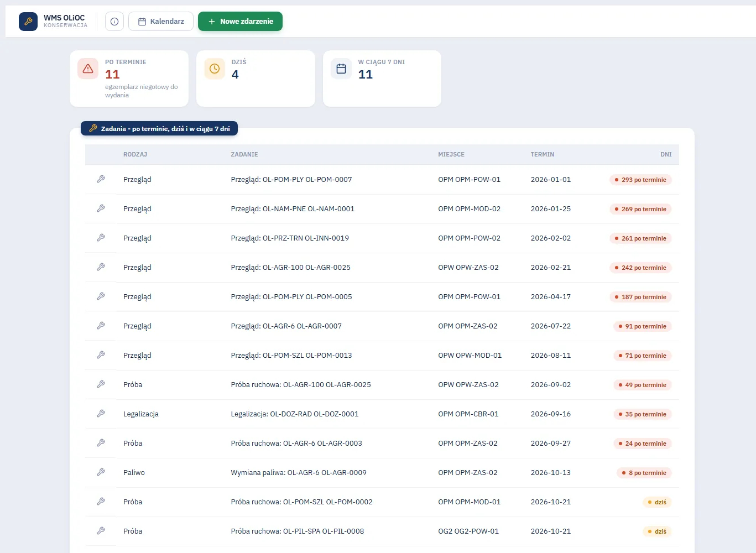Viewport: 756px width, 553px height.
Task: Select task 'Przegląd: OL-PRZ-TRN OL-INN-0019'
Action: (290, 238)
